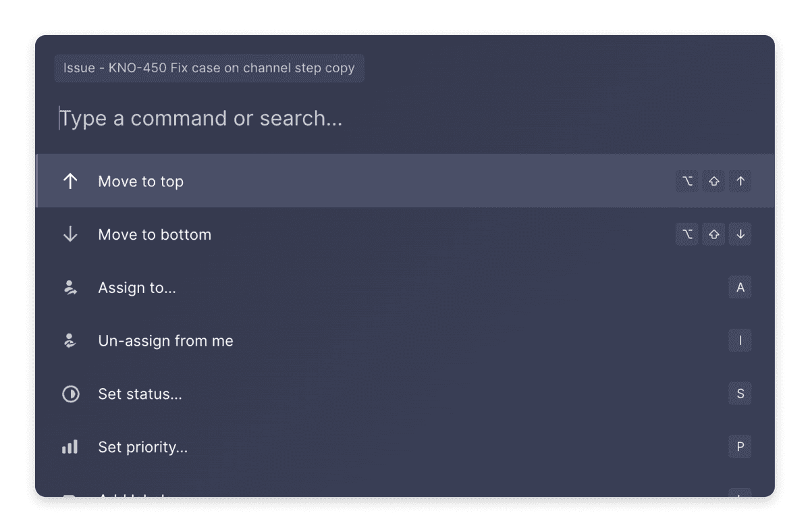The image size is (810, 532).
Task: Click the Assign to person icon
Action: point(70,287)
